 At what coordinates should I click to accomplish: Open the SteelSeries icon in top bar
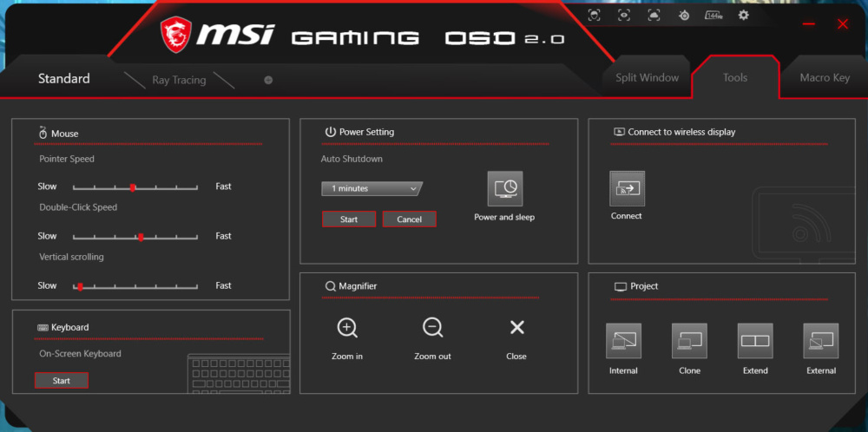pyautogui.click(x=684, y=16)
